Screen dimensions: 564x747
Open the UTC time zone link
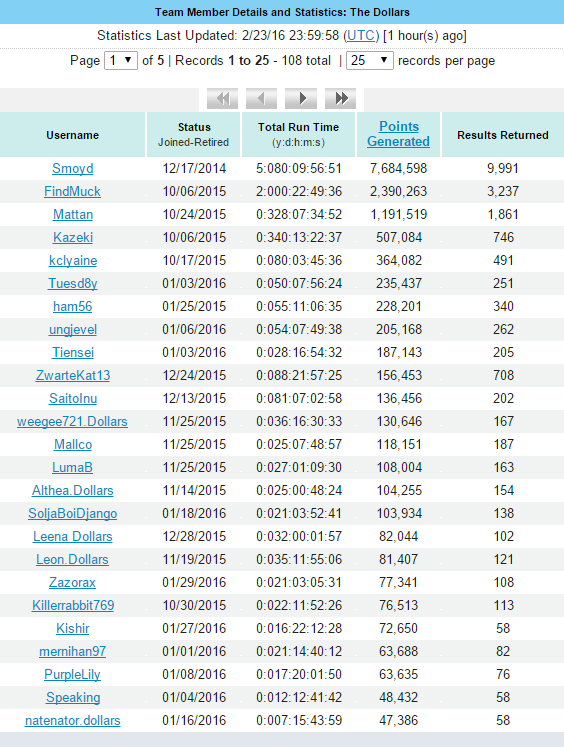[361, 36]
